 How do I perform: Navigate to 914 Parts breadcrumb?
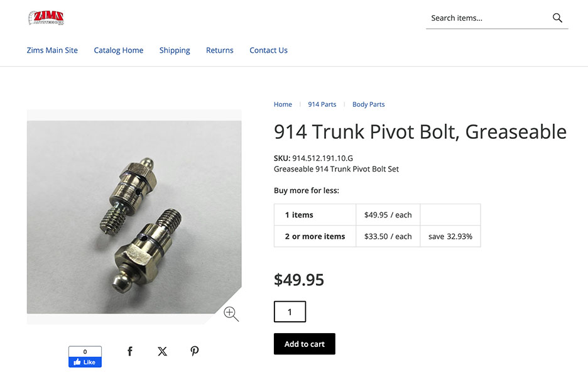tap(322, 104)
